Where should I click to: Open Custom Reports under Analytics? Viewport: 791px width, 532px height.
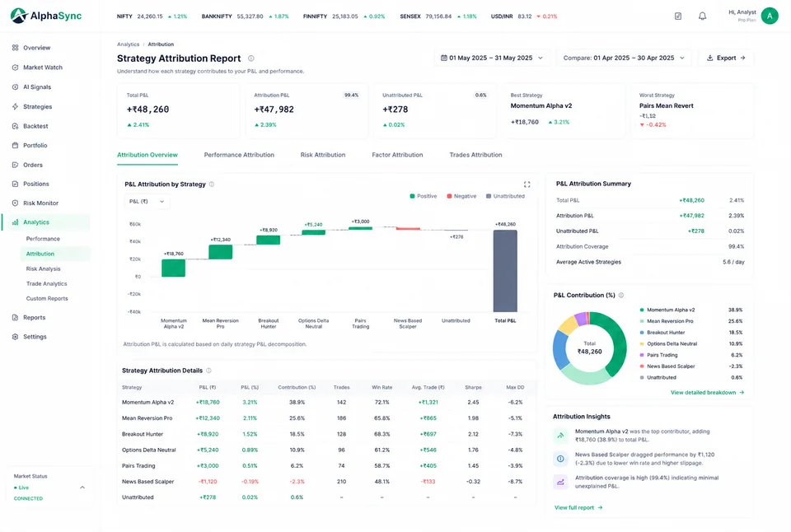point(47,298)
